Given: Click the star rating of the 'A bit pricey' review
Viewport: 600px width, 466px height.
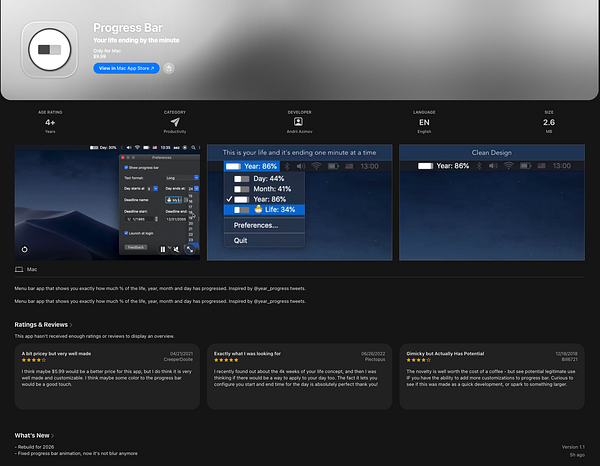Looking at the screenshot, I should 34,360.
